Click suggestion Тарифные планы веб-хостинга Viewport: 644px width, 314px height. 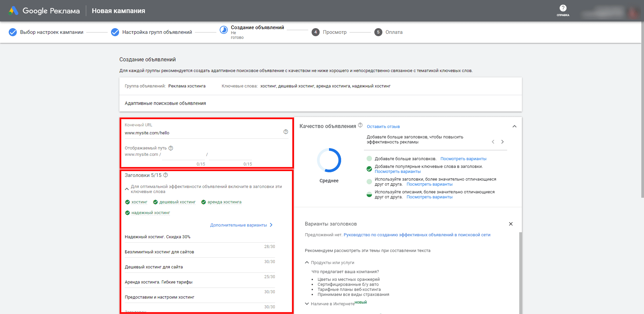point(349,290)
